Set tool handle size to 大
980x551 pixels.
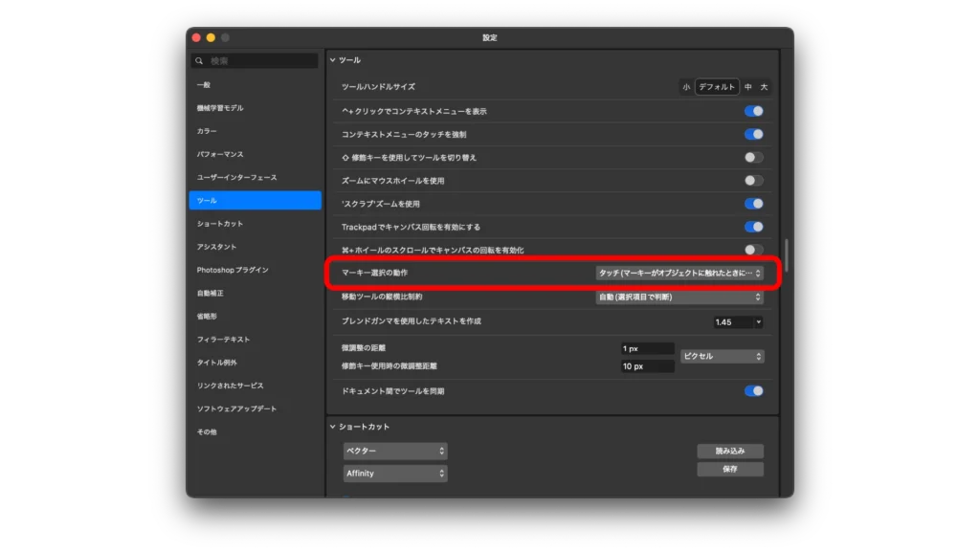tap(764, 87)
